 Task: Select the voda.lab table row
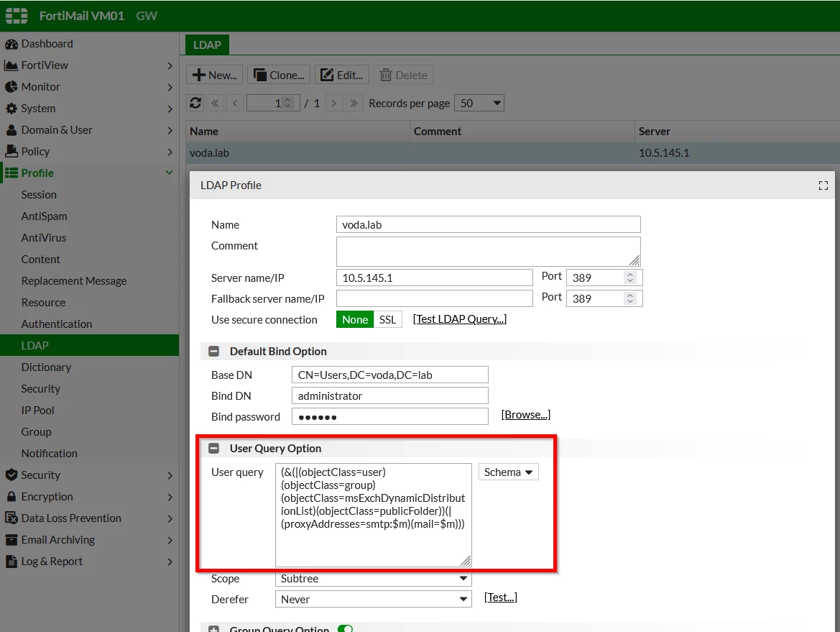click(x=512, y=153)
